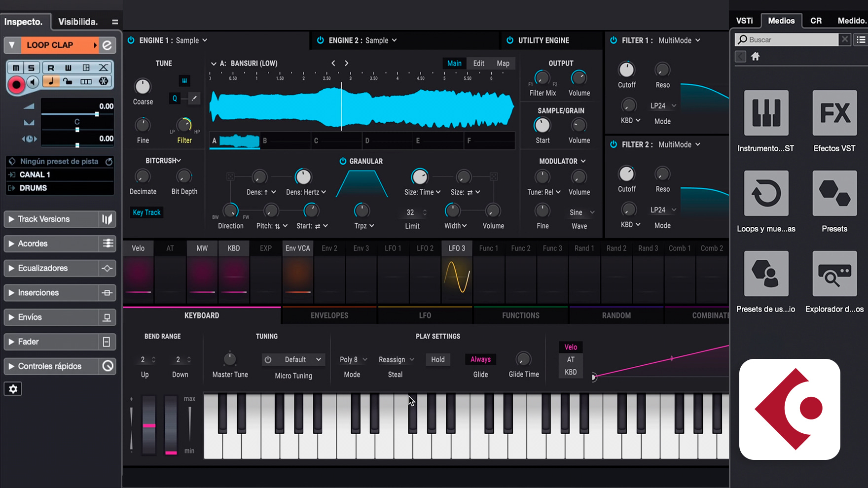Disable Filter 2 power button

[614, 144]
